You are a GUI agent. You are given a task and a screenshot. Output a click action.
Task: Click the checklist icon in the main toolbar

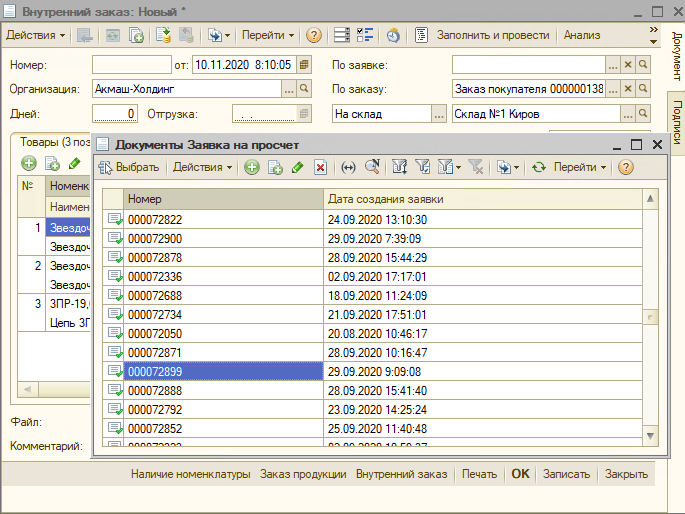365,35
